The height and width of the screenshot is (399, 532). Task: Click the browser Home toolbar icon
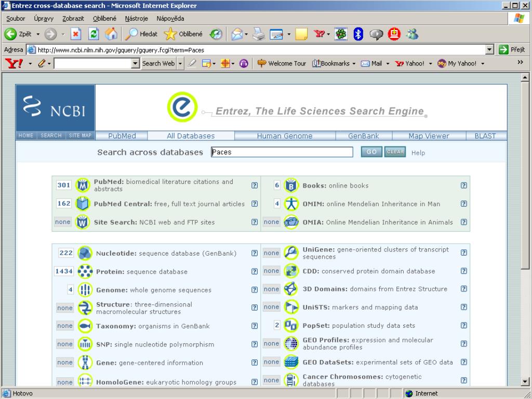pos(111,34)
